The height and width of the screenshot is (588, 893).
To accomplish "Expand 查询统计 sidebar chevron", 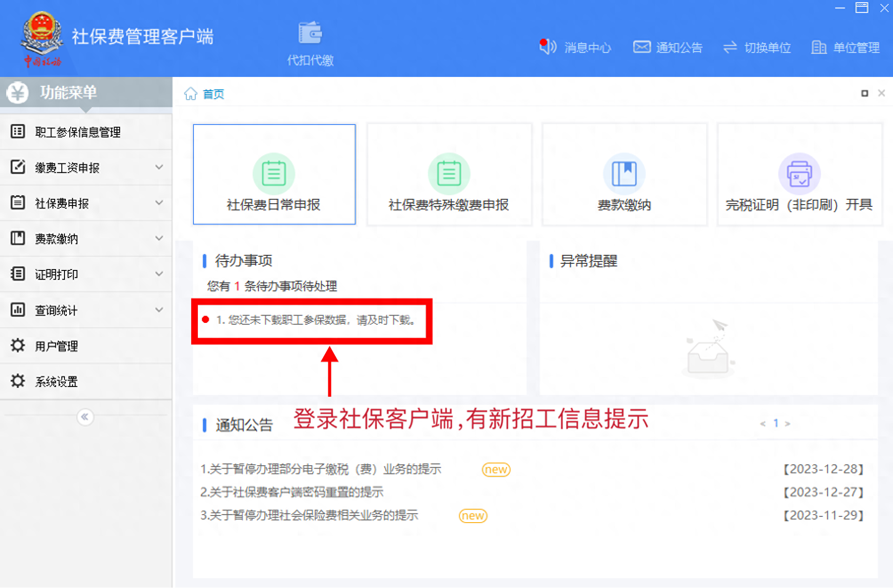I will point(159,310).
